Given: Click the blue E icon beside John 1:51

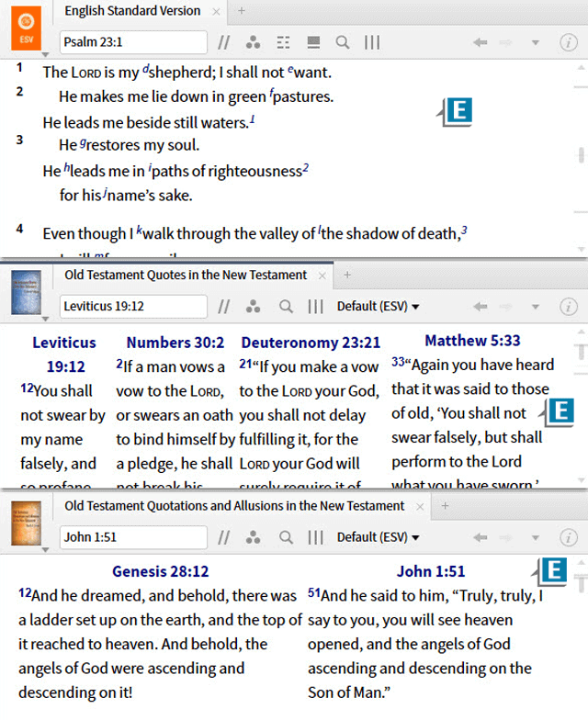Looking at the screenshot, I should point(553,570).
